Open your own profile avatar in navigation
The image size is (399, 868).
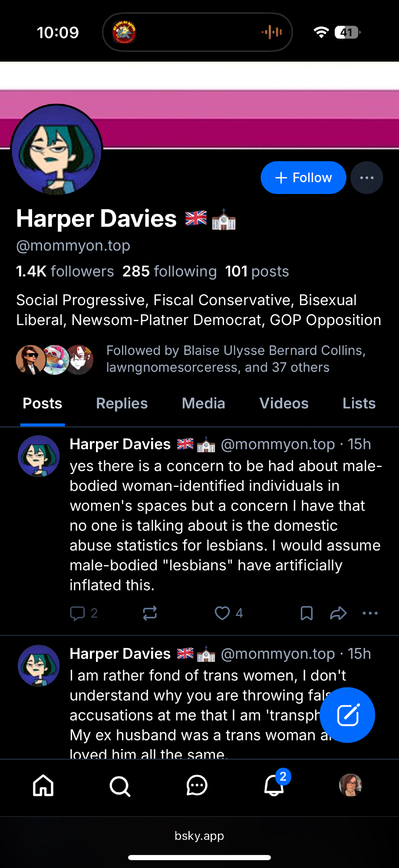(350, 785)
